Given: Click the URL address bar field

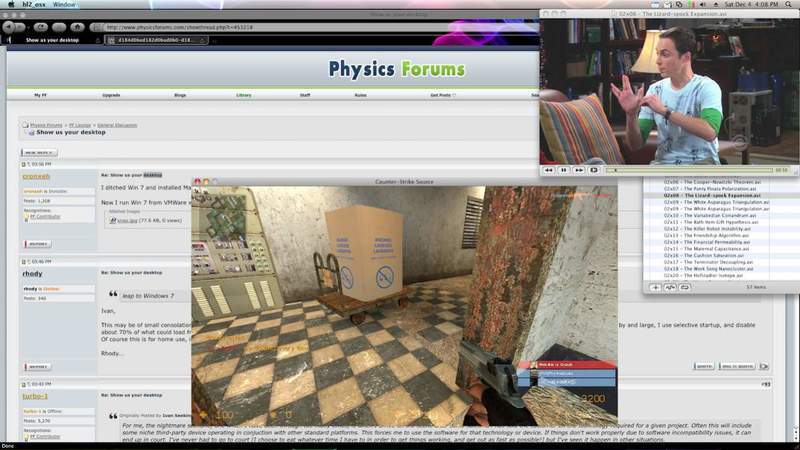Looking at the screenshot, I should 316,27.
